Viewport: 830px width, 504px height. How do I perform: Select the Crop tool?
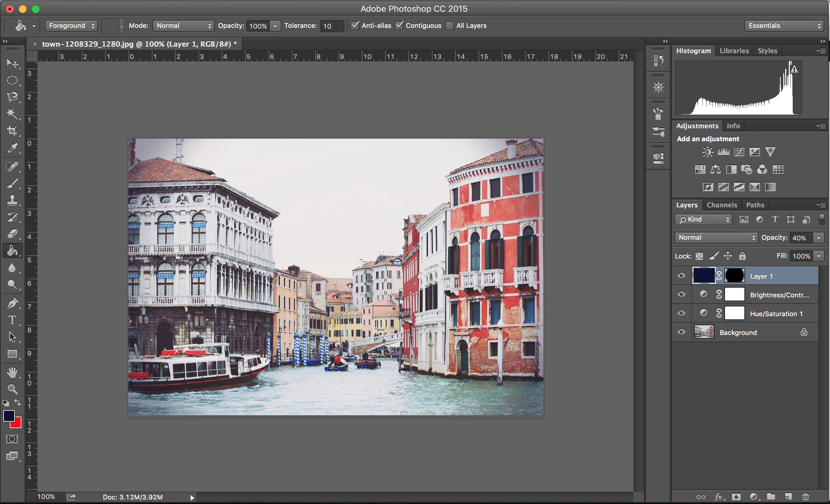tap(12, 131)
